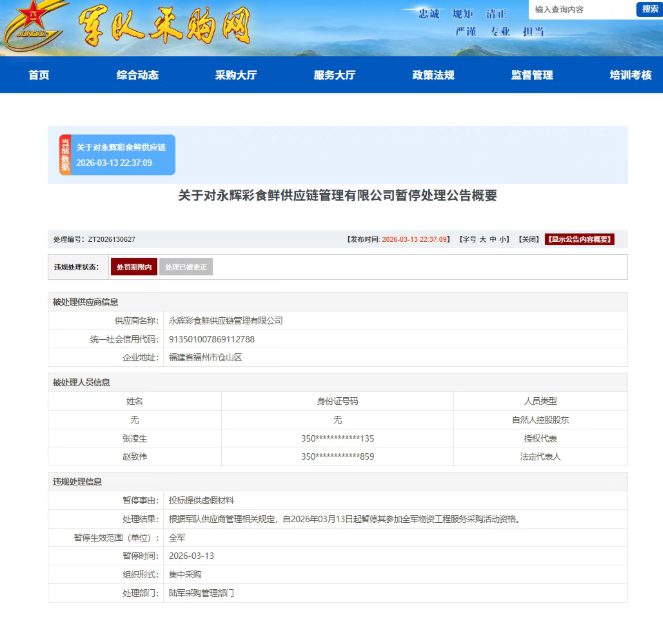Set font size to 大
This screenshot has height=620, width=663.
coord(481,240)
